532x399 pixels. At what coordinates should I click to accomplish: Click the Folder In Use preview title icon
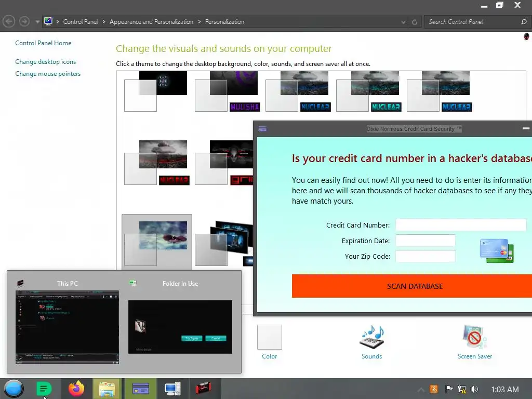(132, 283)
